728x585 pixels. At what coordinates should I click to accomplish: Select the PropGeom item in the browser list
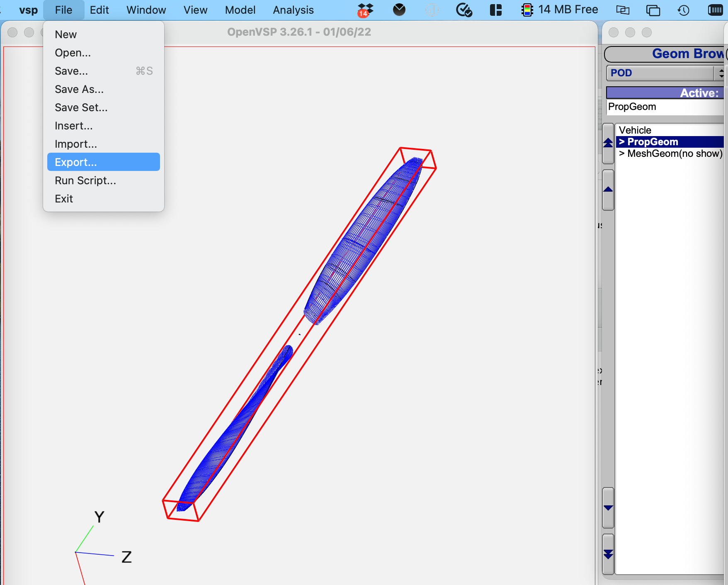[x=653, y=142]
